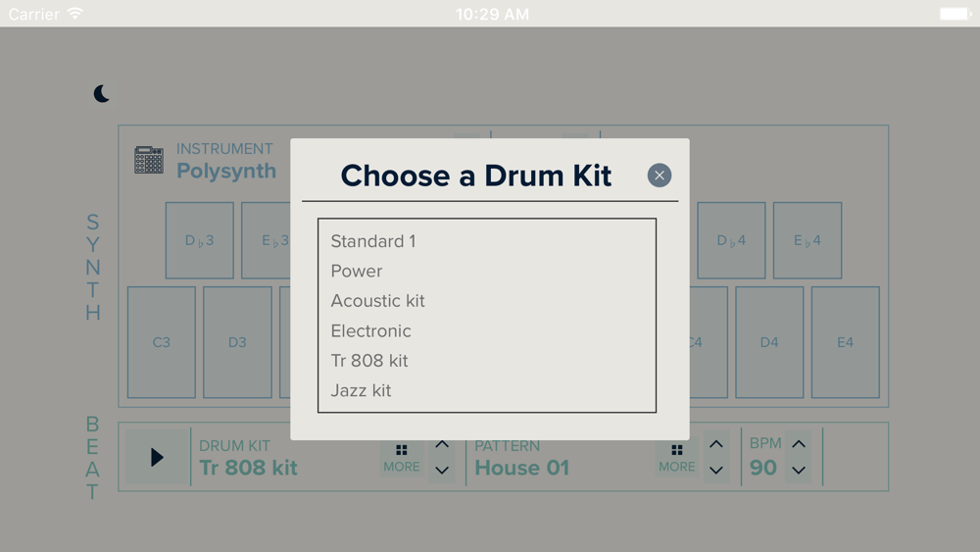Go to the next drum kit with the down chevron
Image resolution: width=980 pixels, height=552 pixels.
point(442,470)
